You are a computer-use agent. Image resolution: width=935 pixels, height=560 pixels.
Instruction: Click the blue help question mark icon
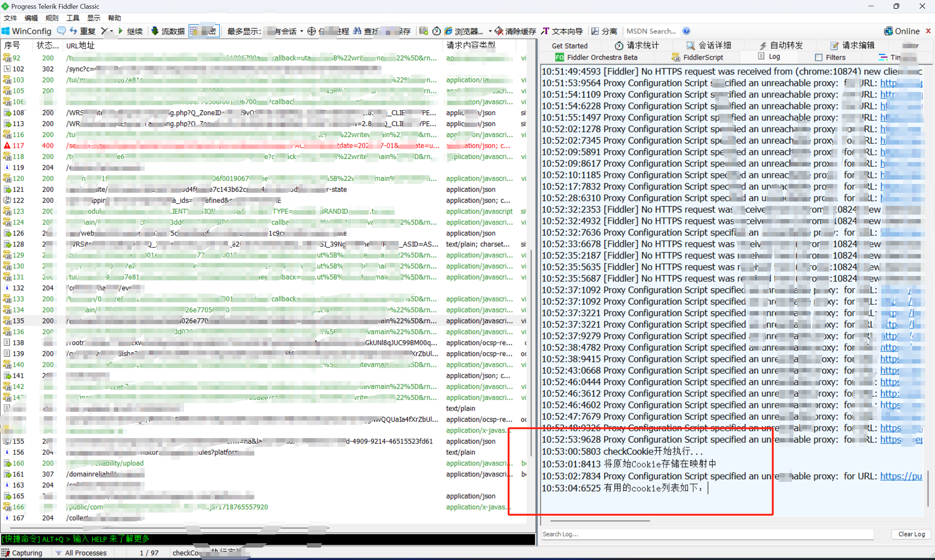(687, 31)
